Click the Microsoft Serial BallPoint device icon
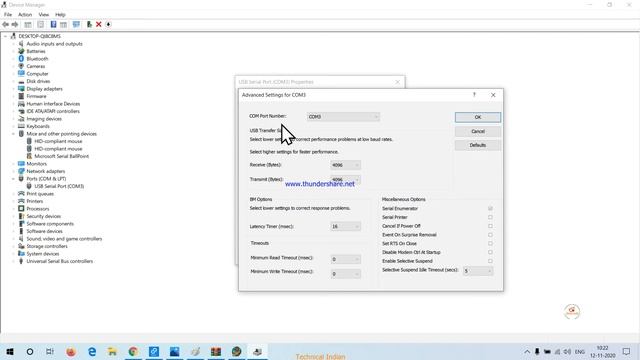This screenshot has height=360, width=640. point(29,156)
